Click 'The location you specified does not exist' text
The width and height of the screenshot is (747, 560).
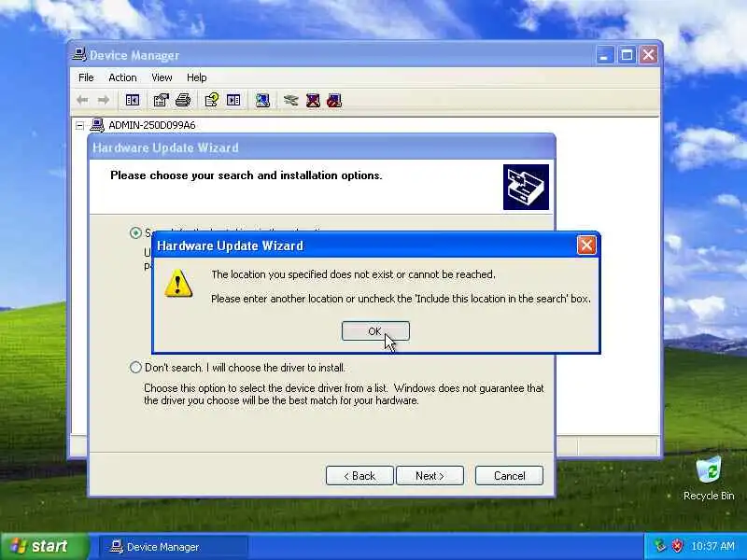click(353, 274)
